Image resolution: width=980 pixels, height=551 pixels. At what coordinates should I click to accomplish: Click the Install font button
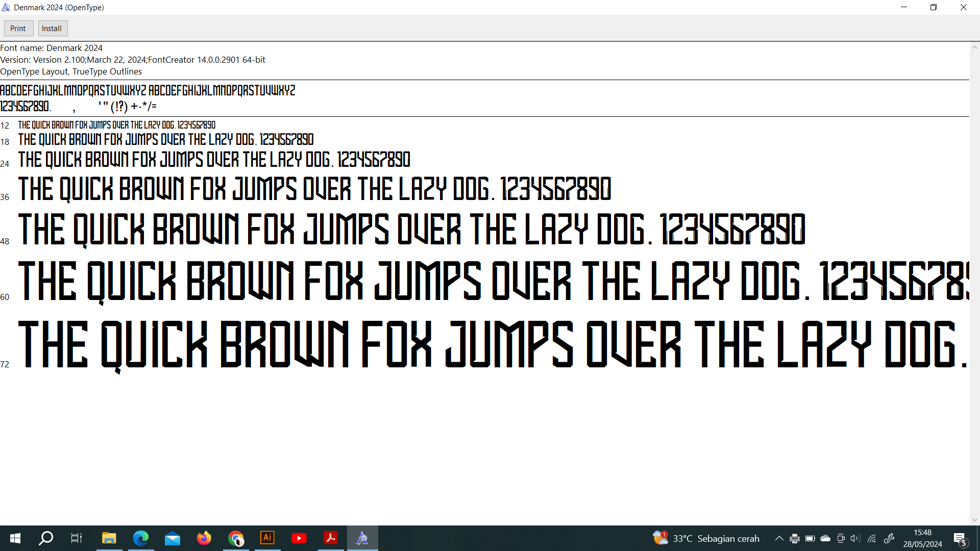point(52,29)
